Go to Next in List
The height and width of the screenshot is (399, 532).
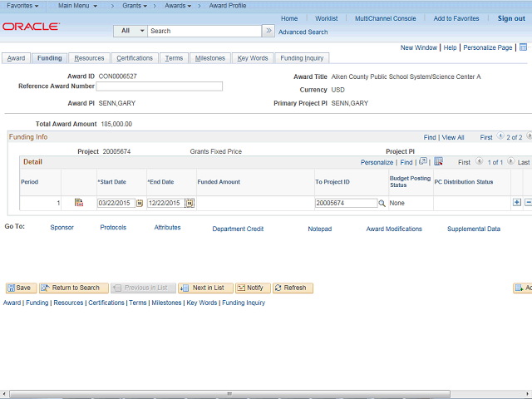coord(205,288)
